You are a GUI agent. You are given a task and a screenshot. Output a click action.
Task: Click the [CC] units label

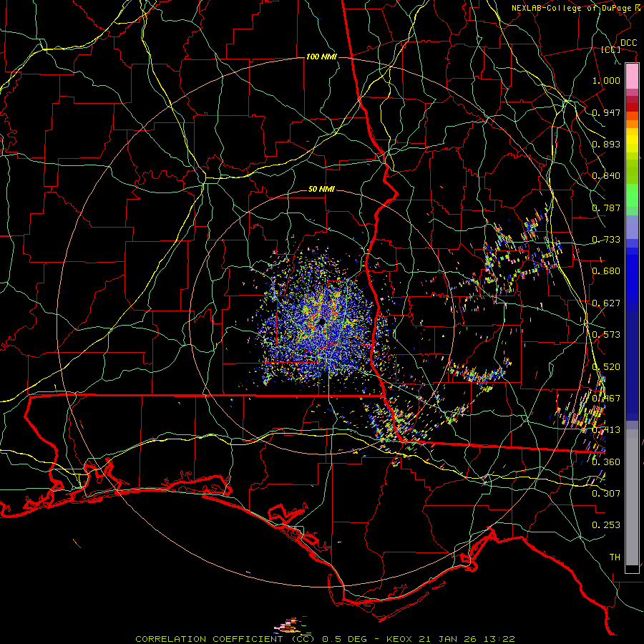click(610, 49)
